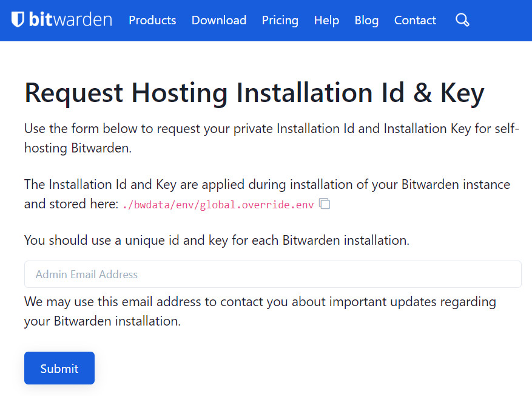Click the Request Hosting page heading
The image size is (532, 396).
(254, 92)
